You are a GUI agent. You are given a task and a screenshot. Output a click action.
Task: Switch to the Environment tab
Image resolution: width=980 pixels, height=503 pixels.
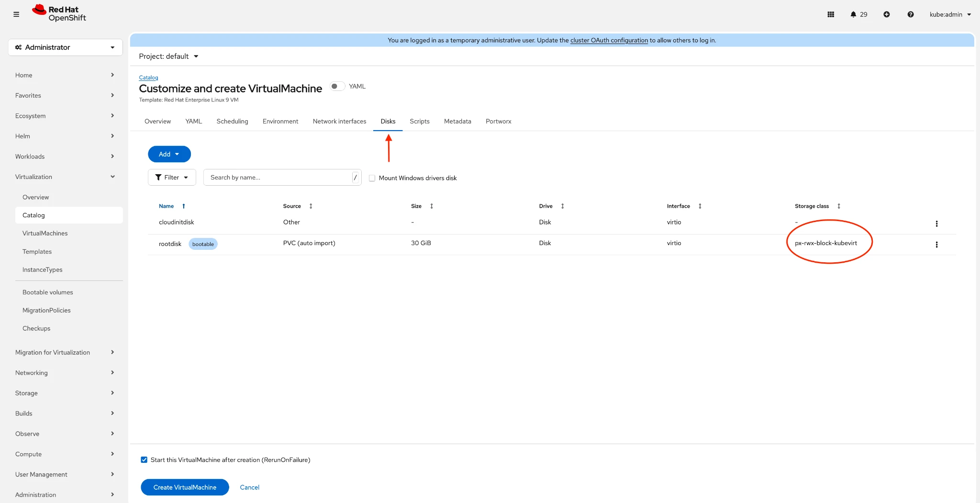coord(280,122)
